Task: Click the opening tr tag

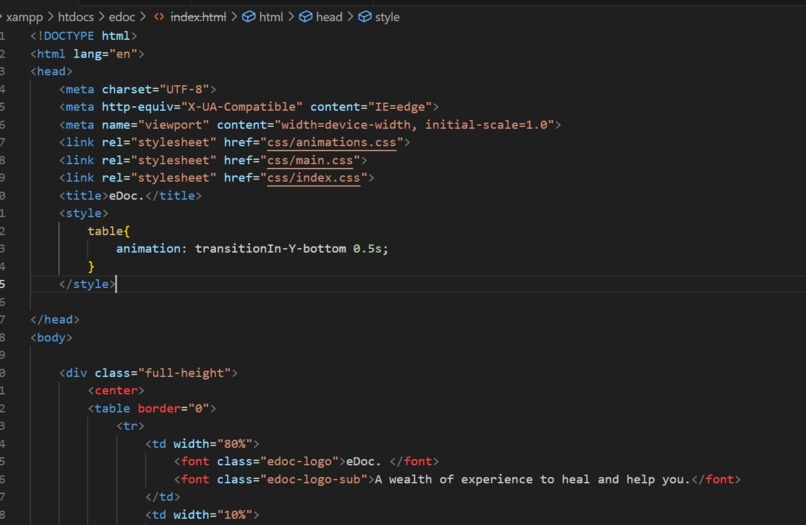Action: click(131, 426)
